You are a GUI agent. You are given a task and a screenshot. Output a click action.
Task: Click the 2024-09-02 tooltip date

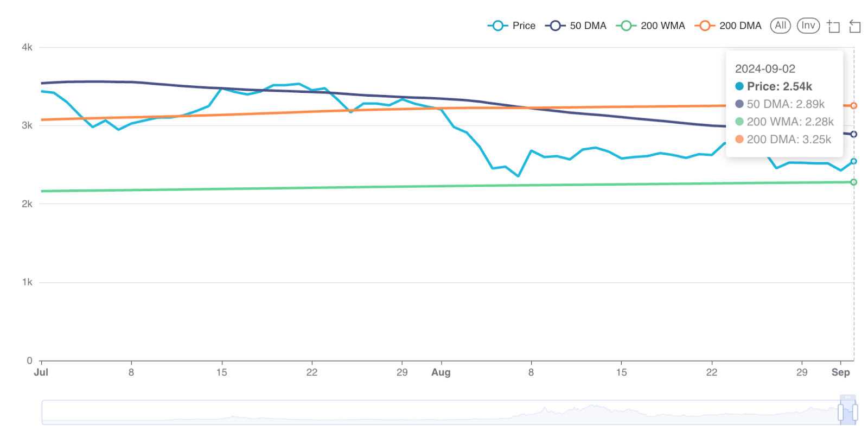[x=765, y=69]
